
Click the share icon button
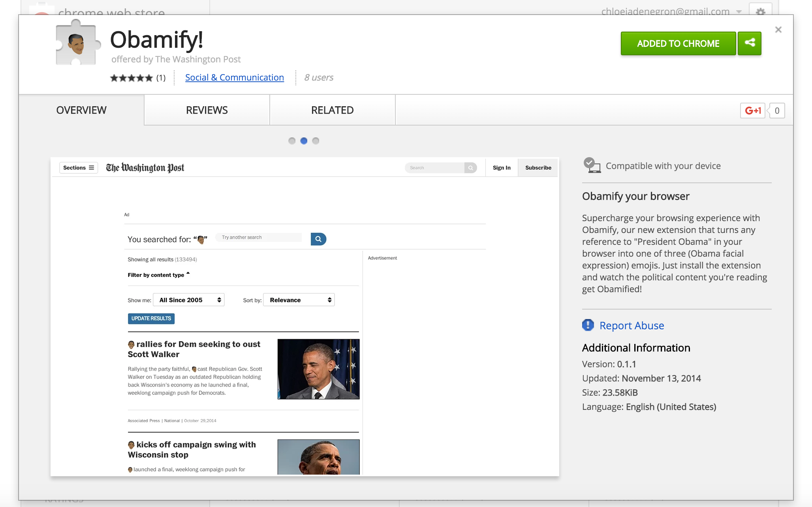pos(749,43)
